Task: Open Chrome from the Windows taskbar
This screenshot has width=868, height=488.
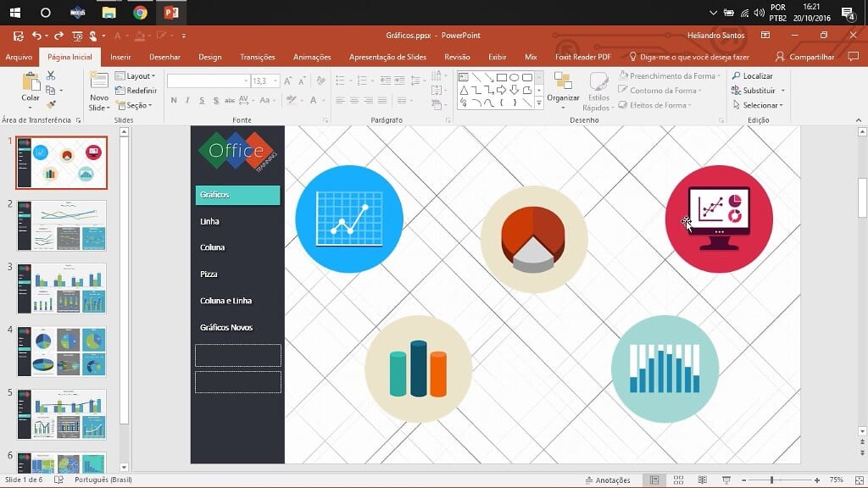Action: pyautogui.click(x=140, y=13)
